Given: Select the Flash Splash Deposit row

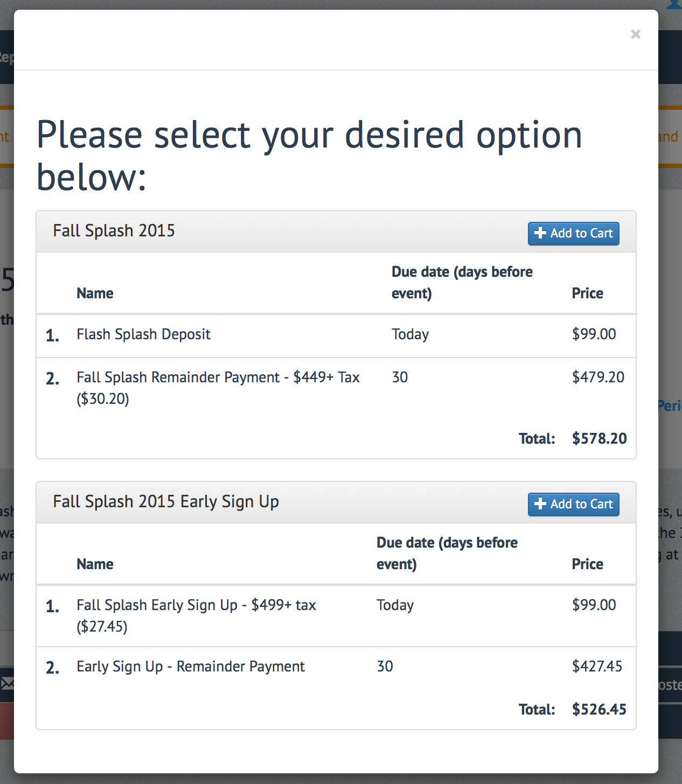Looking at the screenshot, I should 336,335.
